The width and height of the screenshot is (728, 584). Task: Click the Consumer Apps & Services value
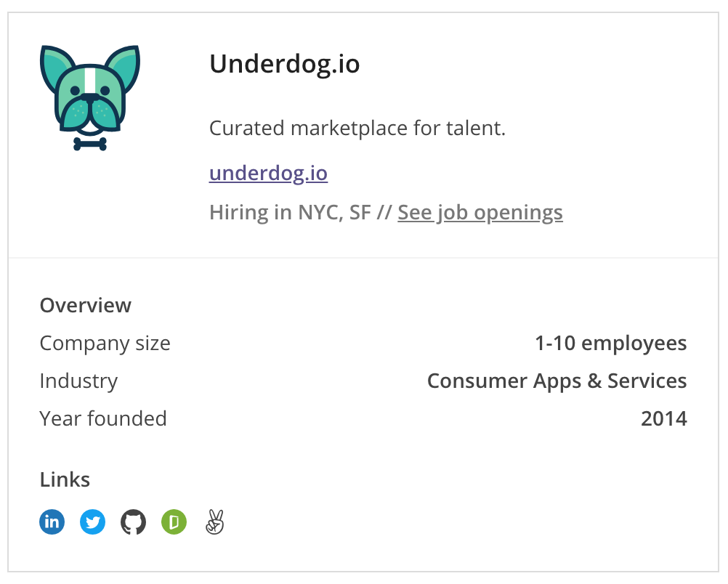[557, 381]
